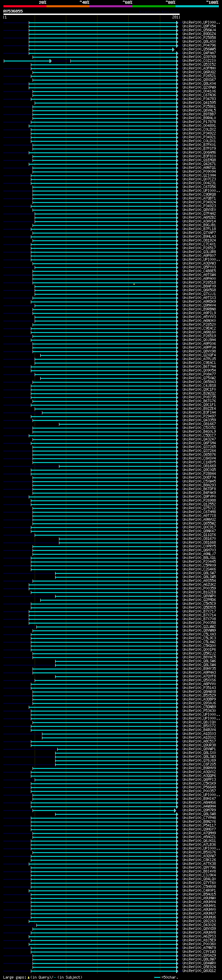Select the UniRef100_Q41595 label
The image size is (222, 980).
(x=199, y=103)
